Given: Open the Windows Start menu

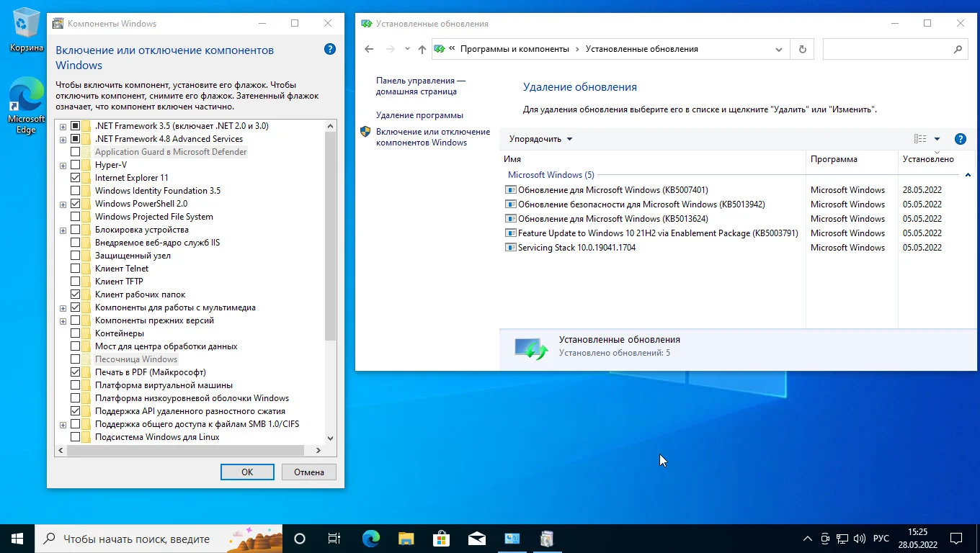Looking at the screenshot, I should (17, 539).
